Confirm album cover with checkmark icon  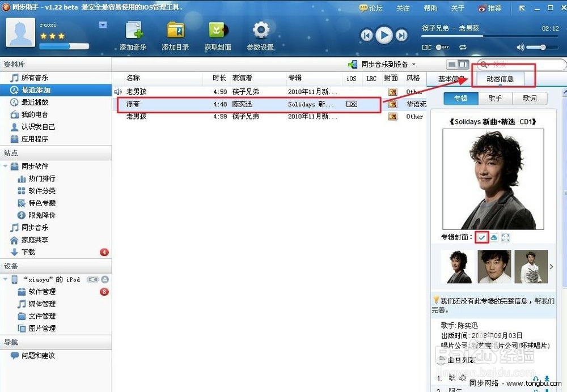click(481, 237)
